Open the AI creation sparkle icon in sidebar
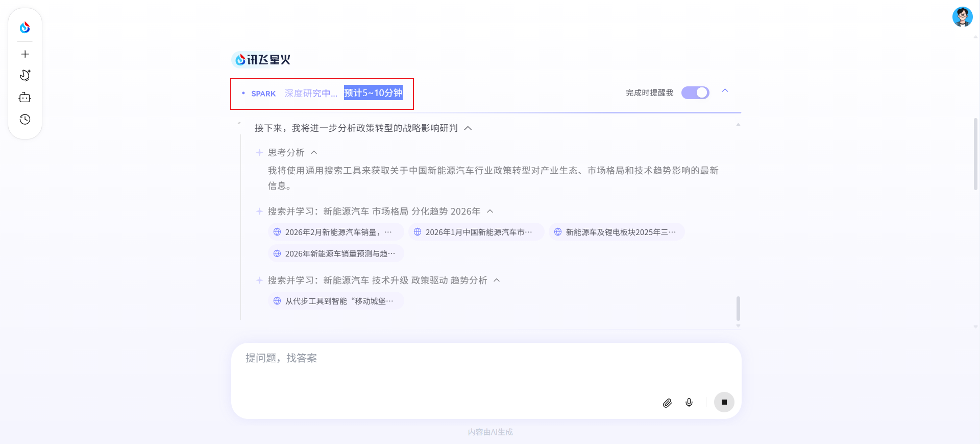 coord(24,76)
